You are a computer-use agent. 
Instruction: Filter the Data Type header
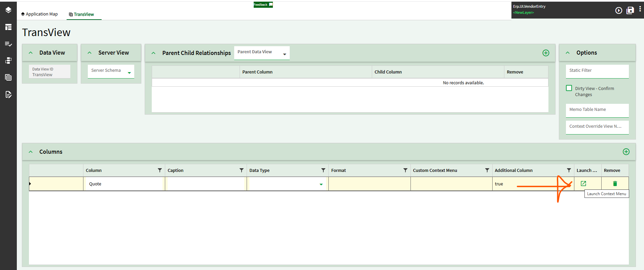(x=323, y=170)
